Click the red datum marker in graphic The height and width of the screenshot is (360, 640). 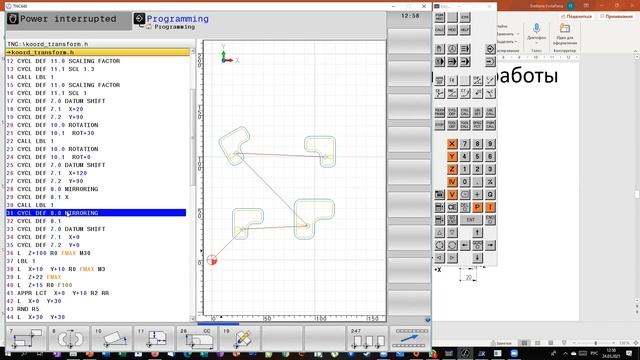212,260
